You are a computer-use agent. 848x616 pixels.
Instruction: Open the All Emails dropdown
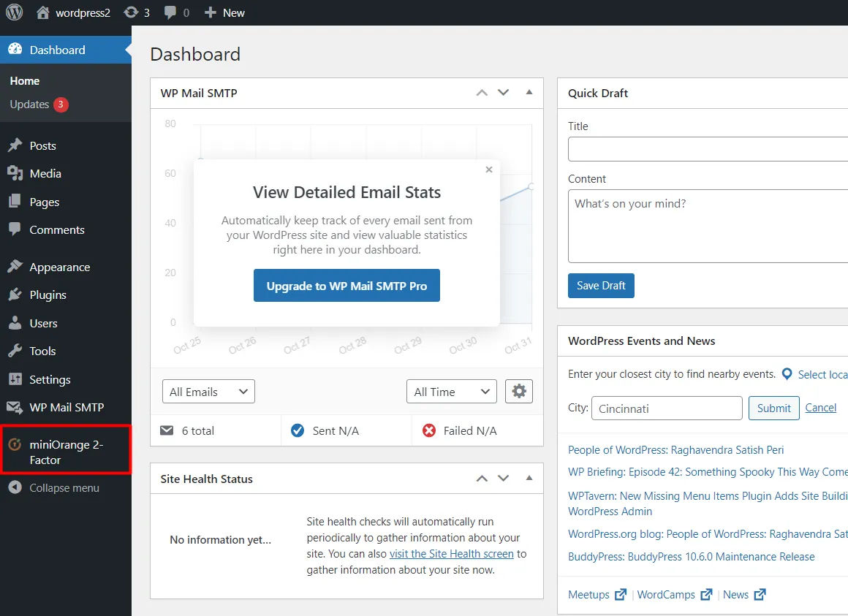208,392
